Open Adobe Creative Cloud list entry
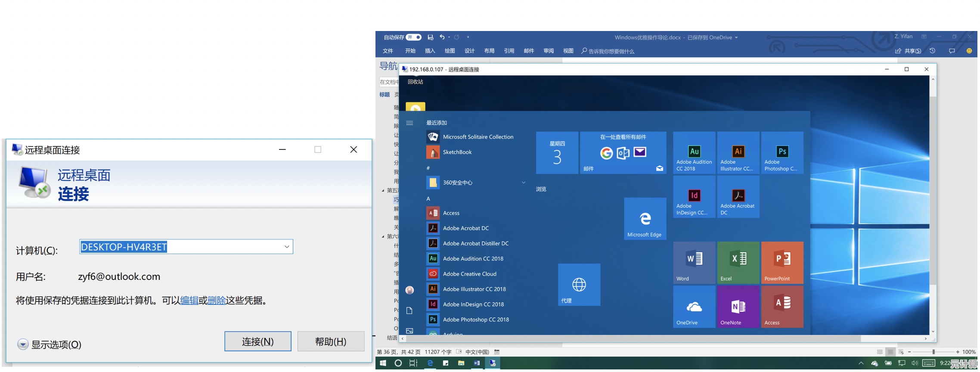 pos(462,274)
